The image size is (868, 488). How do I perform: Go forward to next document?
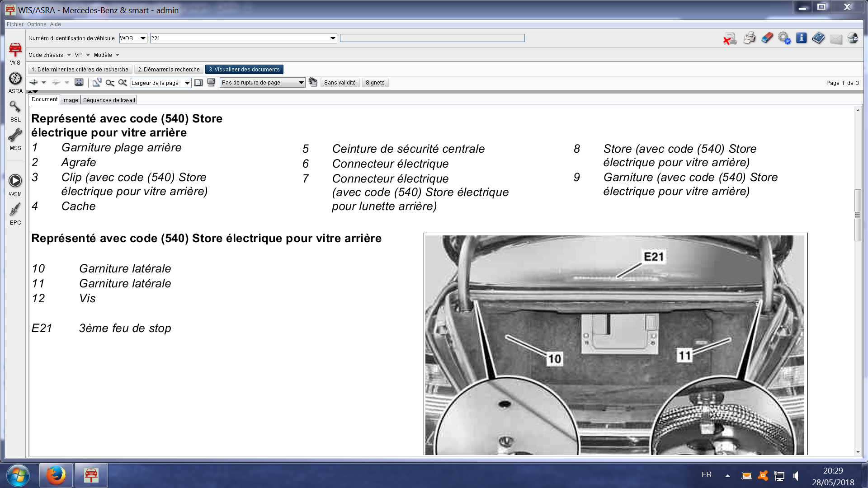click(56, 82)
